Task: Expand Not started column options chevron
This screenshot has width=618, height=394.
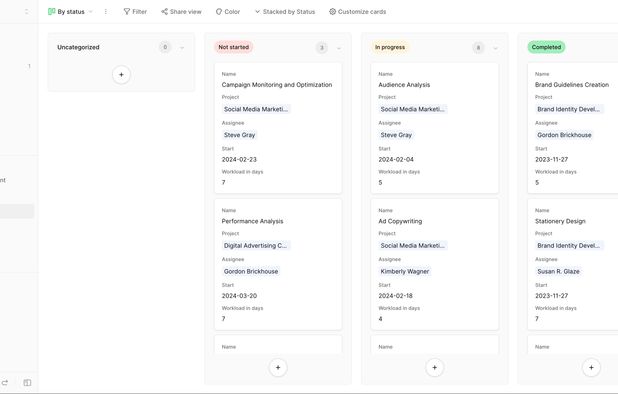Action: pos(339,48)
